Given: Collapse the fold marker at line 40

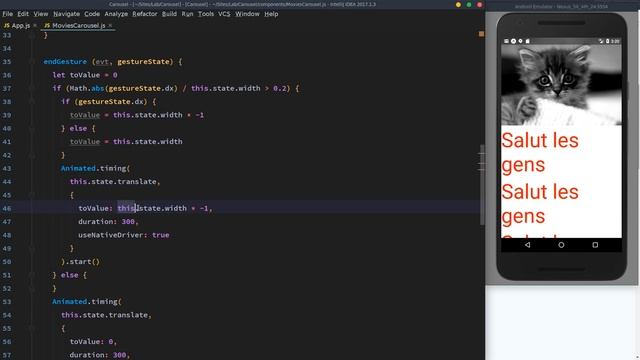Looking at the screenshot, I should [32, 128].
